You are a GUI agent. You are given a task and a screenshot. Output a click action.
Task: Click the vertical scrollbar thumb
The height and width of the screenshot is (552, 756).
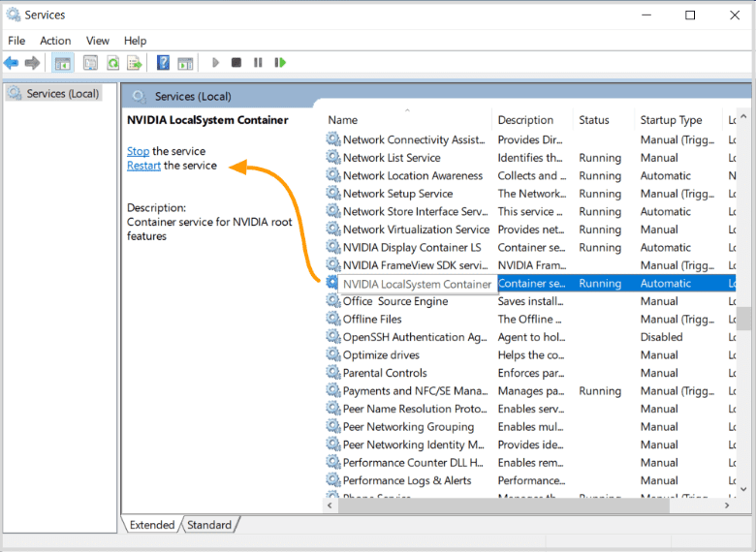tap(743, 318)
